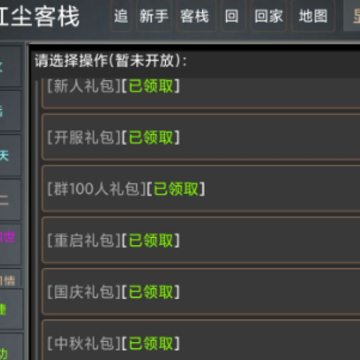Click the 尘客栈 title text
The height and width of the screenshot is (360, 360).
46,16
